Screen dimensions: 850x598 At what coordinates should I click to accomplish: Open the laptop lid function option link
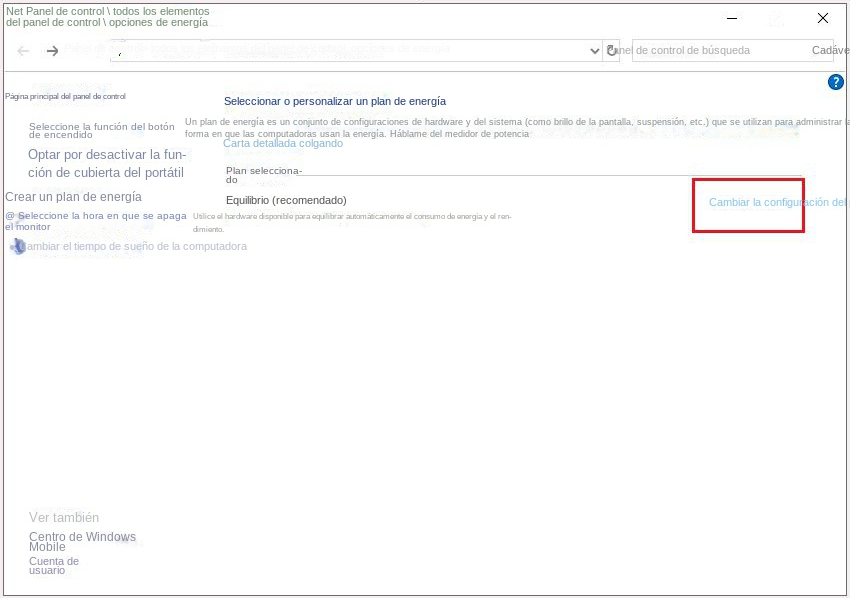pos(106,163)
